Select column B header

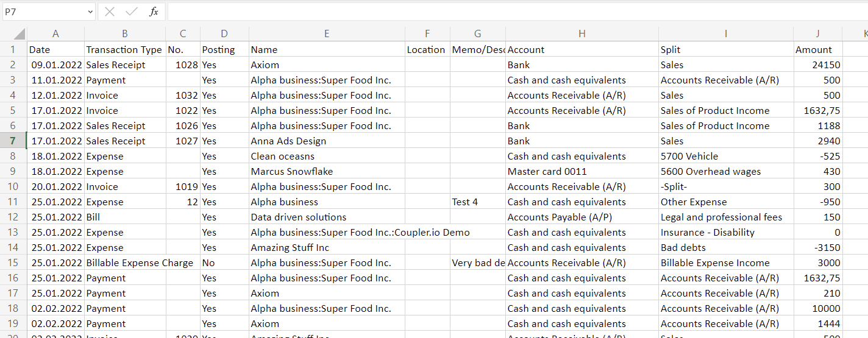(125, 34)
